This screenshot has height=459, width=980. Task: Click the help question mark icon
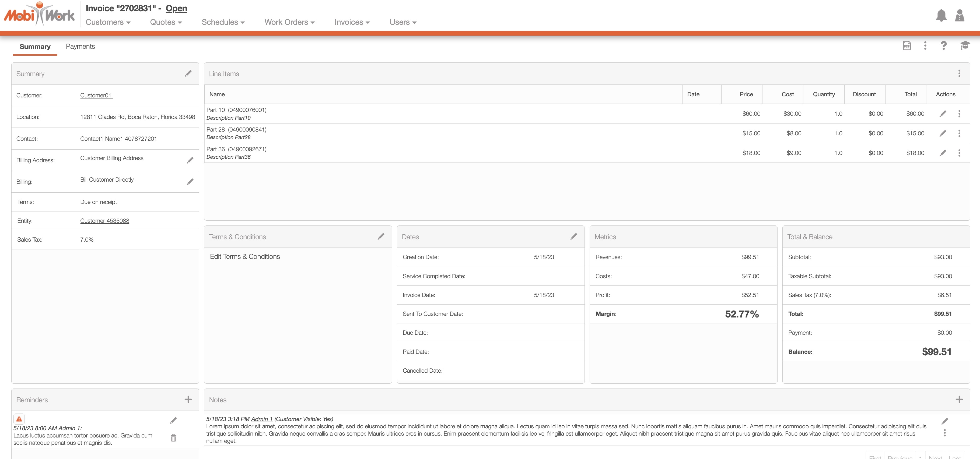(x=943, y=46)
